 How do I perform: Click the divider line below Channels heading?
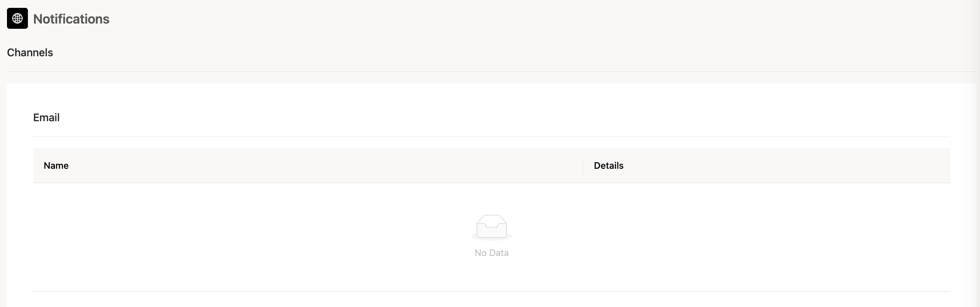click(x=492, y=72)
